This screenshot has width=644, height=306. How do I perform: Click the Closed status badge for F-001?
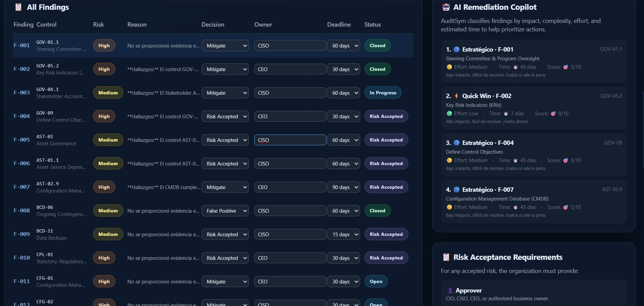pos(377,45)
